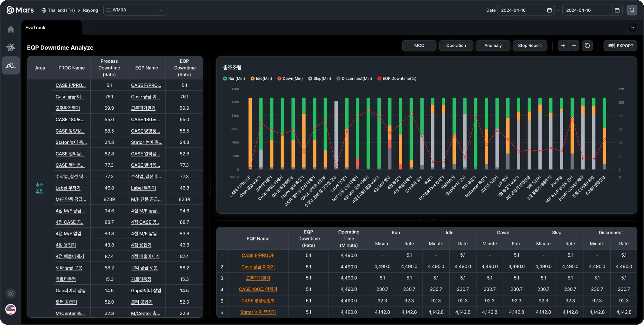Open the calendar for the end date field
The height and width of the screenshot is (325, 644).
617,10
